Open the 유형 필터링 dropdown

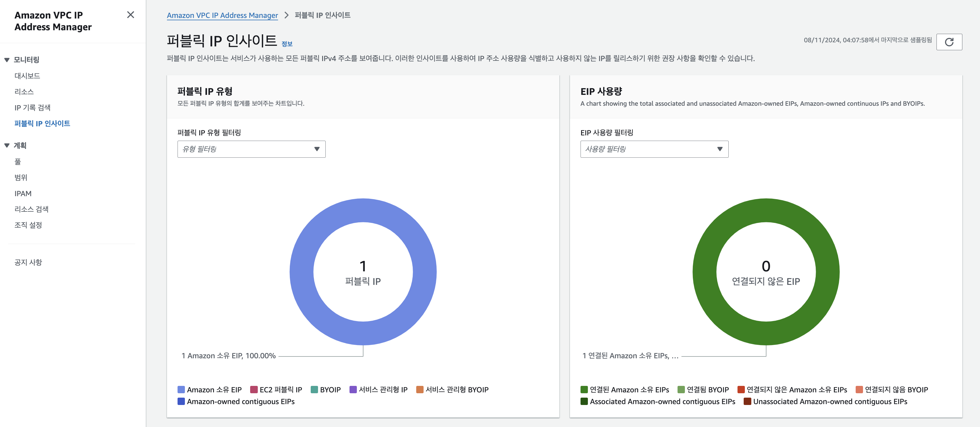click(x=251, y=149)
